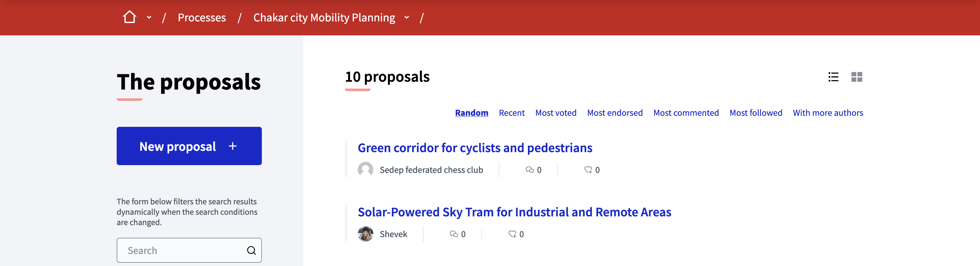This screenshot has height=266, width=980.
Task: Select With more authors sorting
Action: [x=828, y=113]
